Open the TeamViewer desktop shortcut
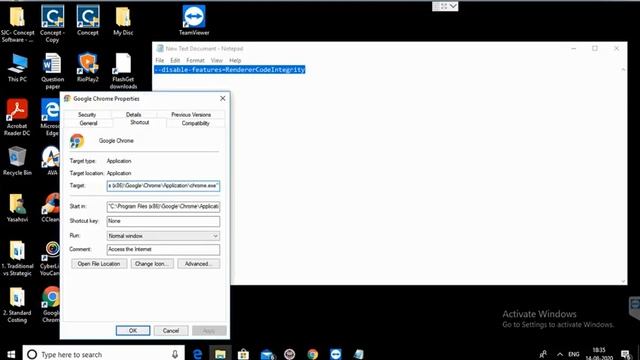640x360 pixels. 194,20
